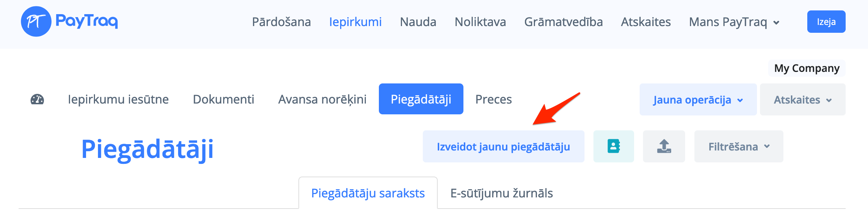
Task: Click the PayTraq logo
Action: click(69, 21)
